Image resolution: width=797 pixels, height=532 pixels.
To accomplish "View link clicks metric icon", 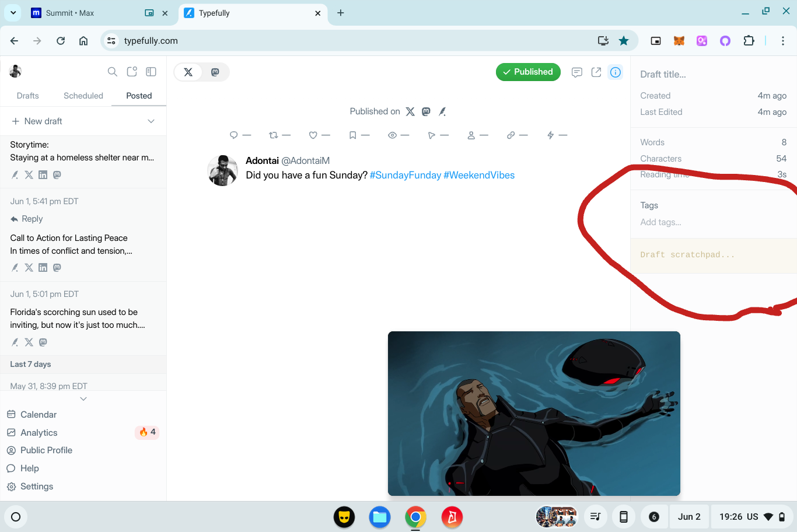I will (511, 135).
